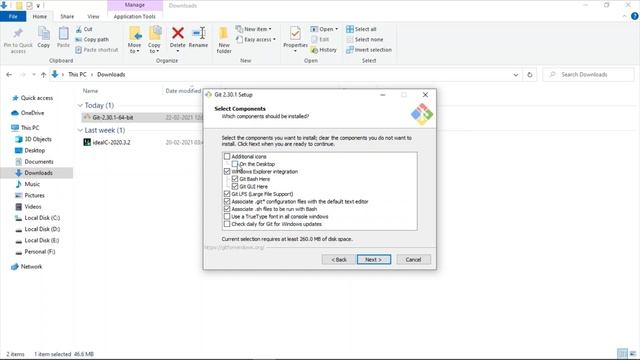Click the red Delete icon
The height and width of the screenshot is (360, 640).
pyautogui.click(x=178, y=33)
